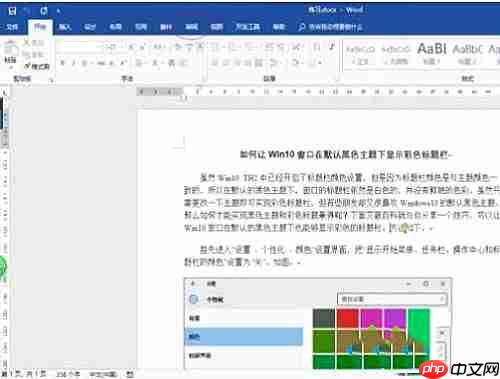Switch to the 引用 (References) ribbon tab
This screenshot has height=379, width=500.
tap(141, 27)
